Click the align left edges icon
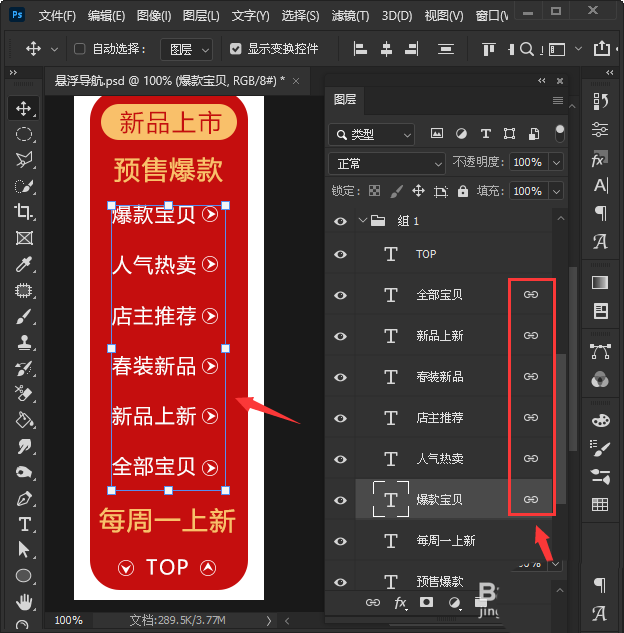Viewport: 624px width, 633px height. point(360,49)
